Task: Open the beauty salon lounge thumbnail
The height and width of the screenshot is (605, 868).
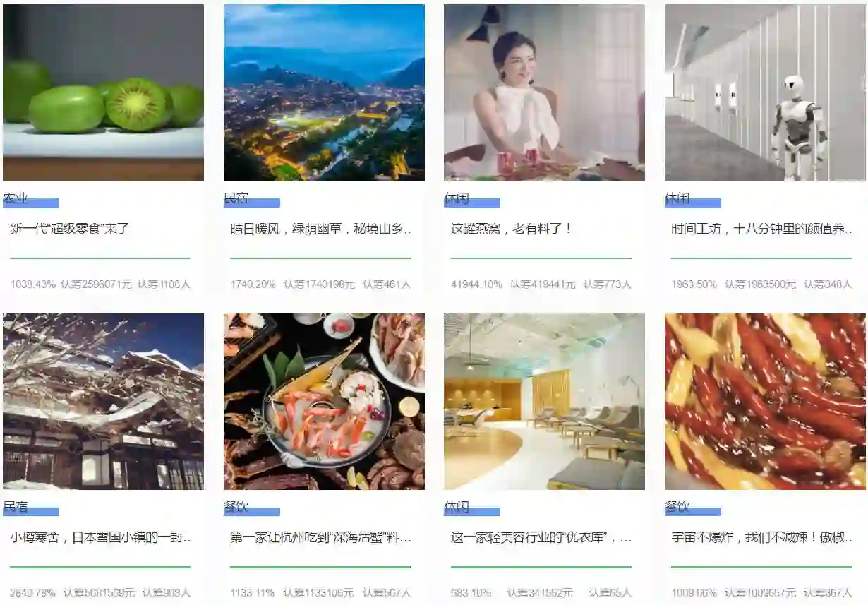Action: coord(544,402)
